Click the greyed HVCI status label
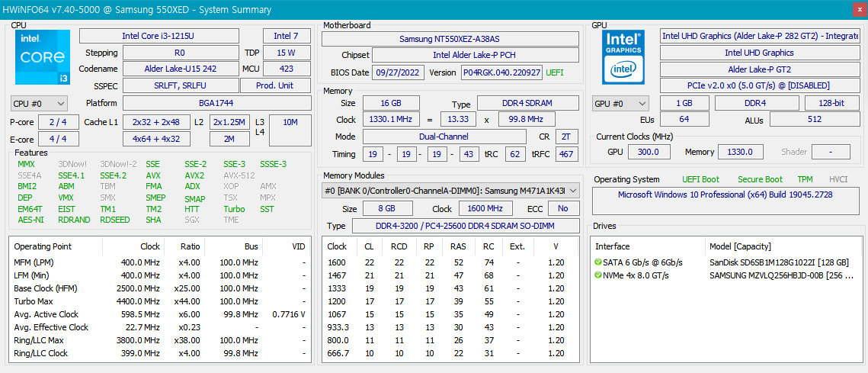Screen dimensions: 868x373 pyautogui.click(x=838, y=179)
